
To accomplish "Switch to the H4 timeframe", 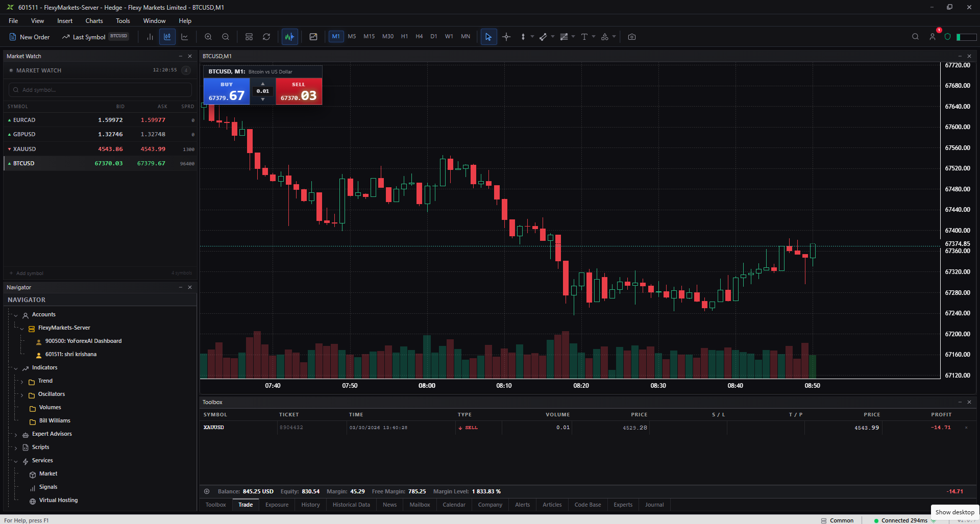I will tap(419, 37).
